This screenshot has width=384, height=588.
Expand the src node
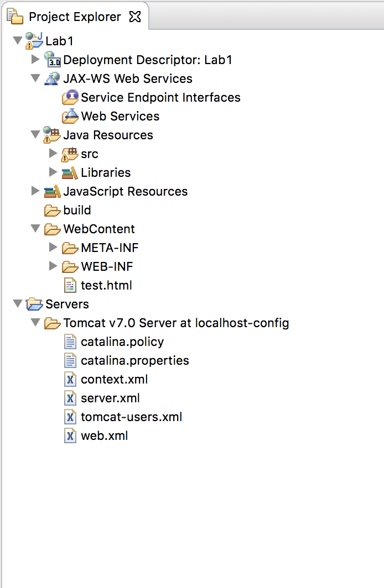(x=53, y=154)
